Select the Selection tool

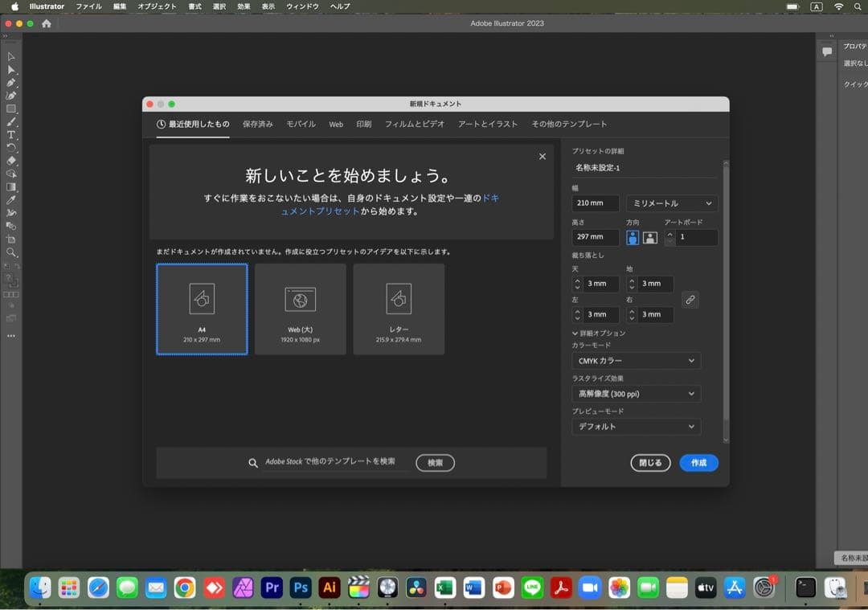point(11,56)
